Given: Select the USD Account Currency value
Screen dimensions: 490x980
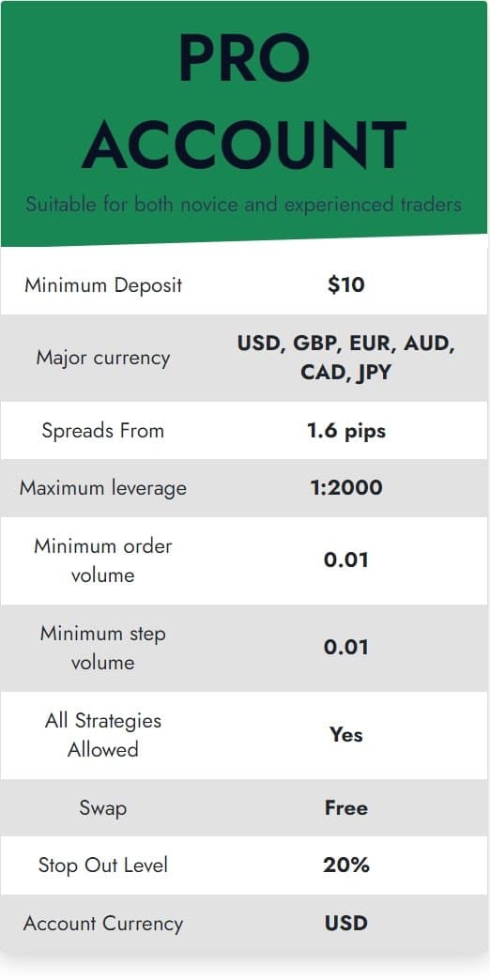Looking at the screenshot, I should pyautogui.click(x=345, y=923).
